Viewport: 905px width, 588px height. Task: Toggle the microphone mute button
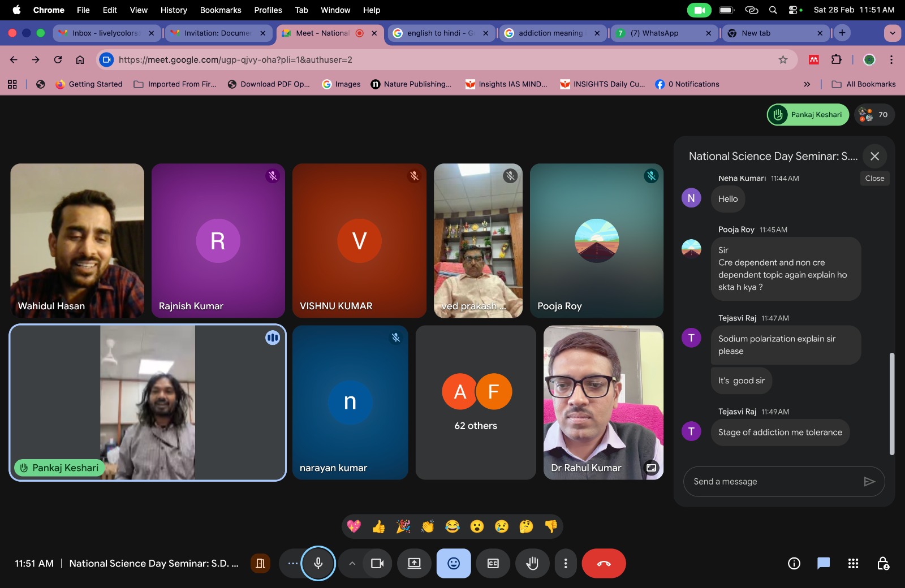318,564
